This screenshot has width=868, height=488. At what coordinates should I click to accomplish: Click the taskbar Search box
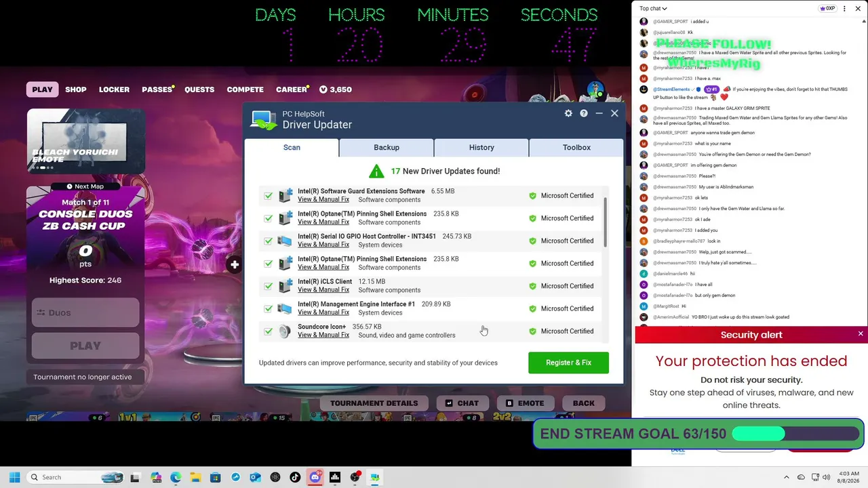76,477
